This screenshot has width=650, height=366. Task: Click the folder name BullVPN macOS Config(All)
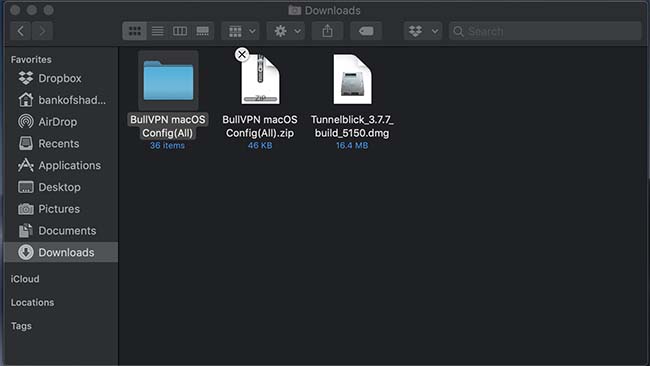(x=167, y=126)
